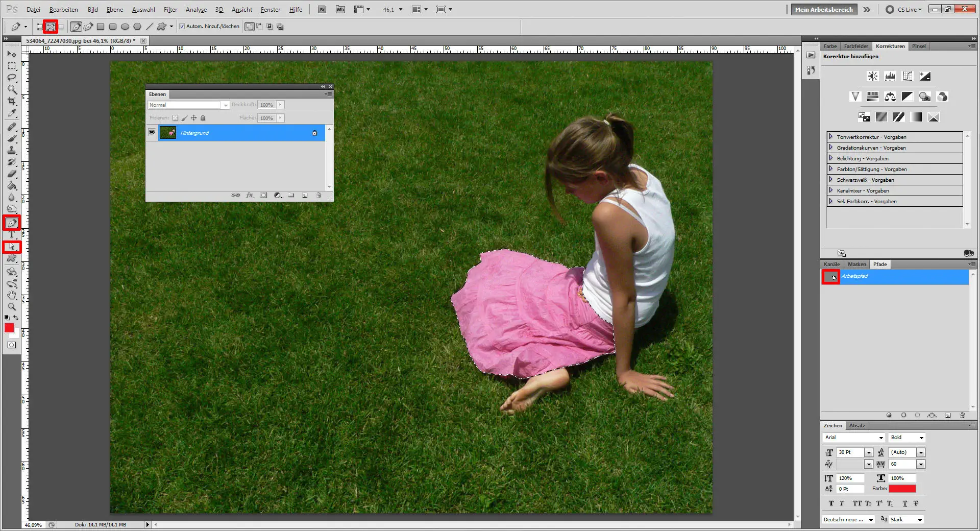Click the Hue/Saturation adjustment icon
The image size is (980, 531).
pyautogui.click(x=873, y=96)
